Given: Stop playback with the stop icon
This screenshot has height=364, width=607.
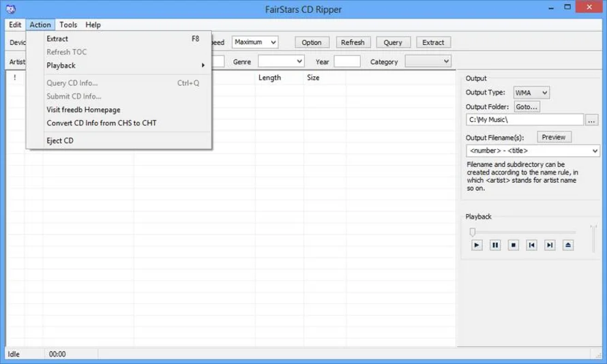Looking at the screenshot, I should [514, 245].
